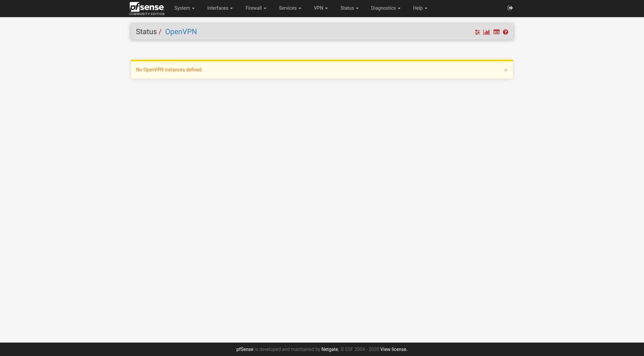644x356 pixels.
Task: Click the pfSense Community Edition logo
Action: [x=147, y=8]
